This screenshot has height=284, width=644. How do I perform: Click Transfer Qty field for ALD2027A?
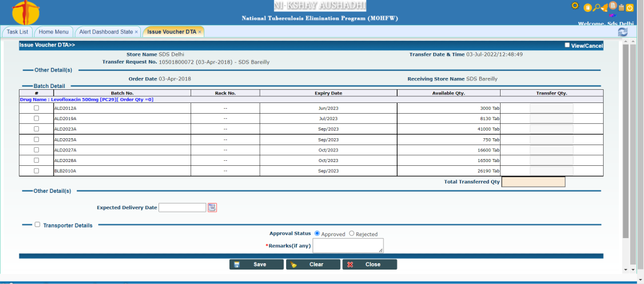551,150
